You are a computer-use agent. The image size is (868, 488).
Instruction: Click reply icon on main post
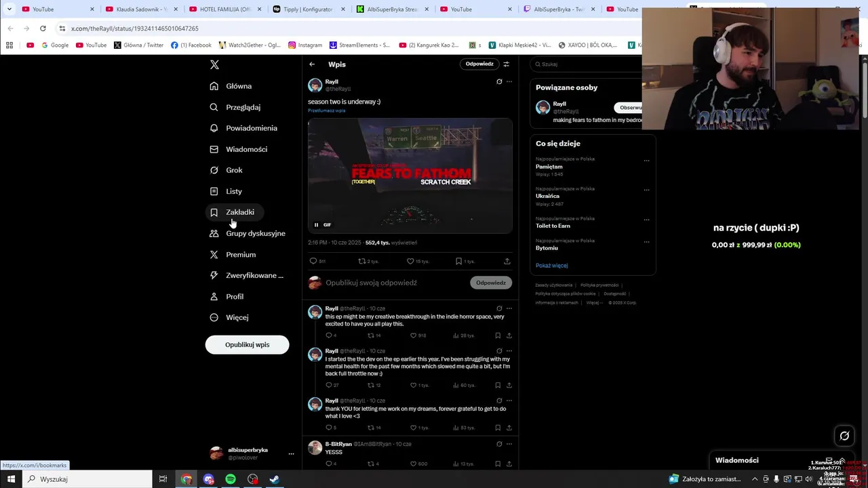(313, 261)
